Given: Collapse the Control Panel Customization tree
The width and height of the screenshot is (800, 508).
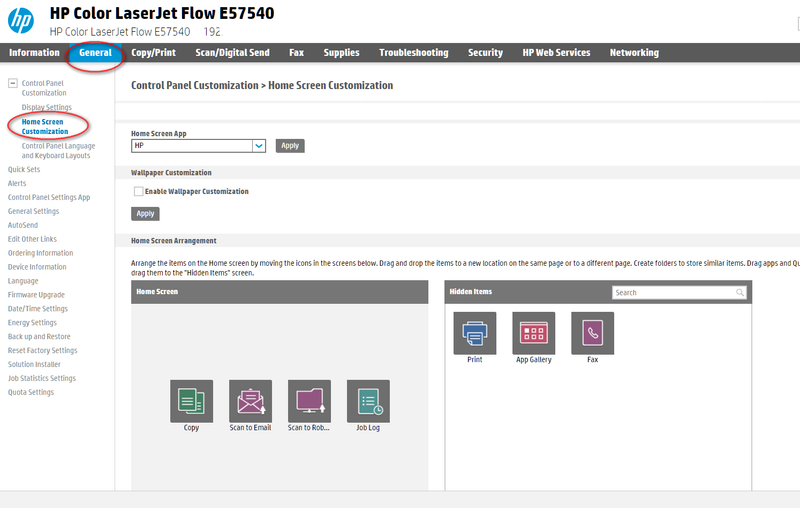Looking at the screenshot, I should 13,83.
